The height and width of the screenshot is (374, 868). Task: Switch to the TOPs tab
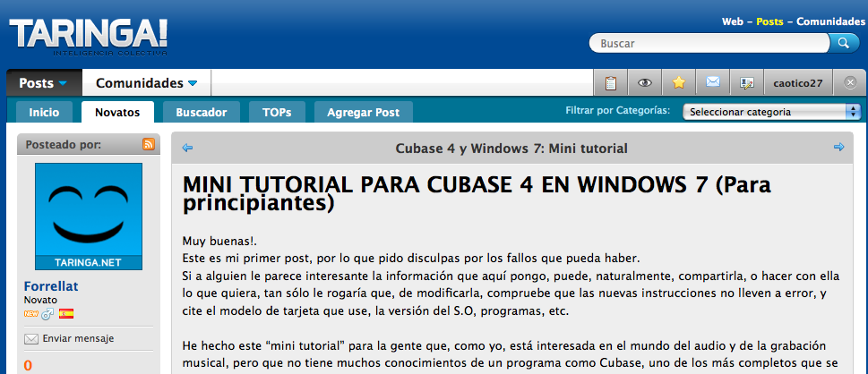pos(277,113)
